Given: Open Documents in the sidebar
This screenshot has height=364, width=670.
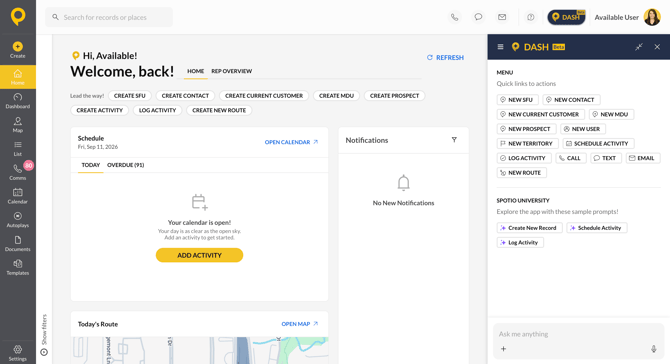Looking at the screenshot, I should 18,244.
